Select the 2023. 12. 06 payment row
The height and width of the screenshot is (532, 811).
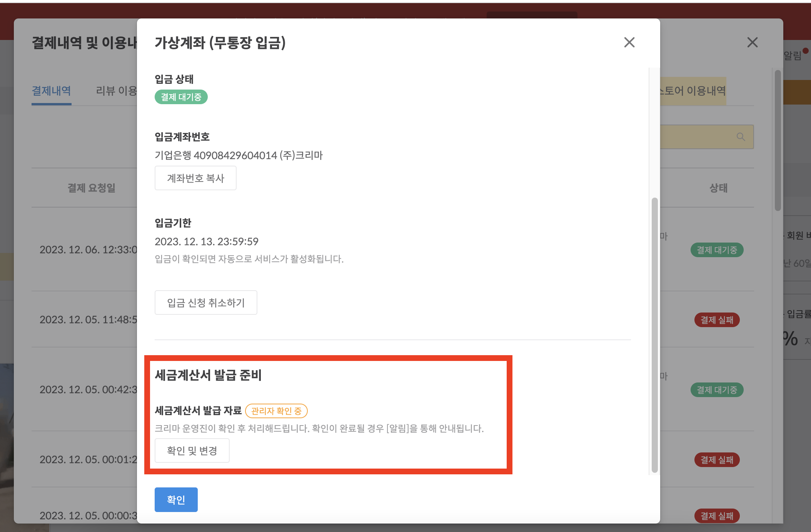point(88,250)
